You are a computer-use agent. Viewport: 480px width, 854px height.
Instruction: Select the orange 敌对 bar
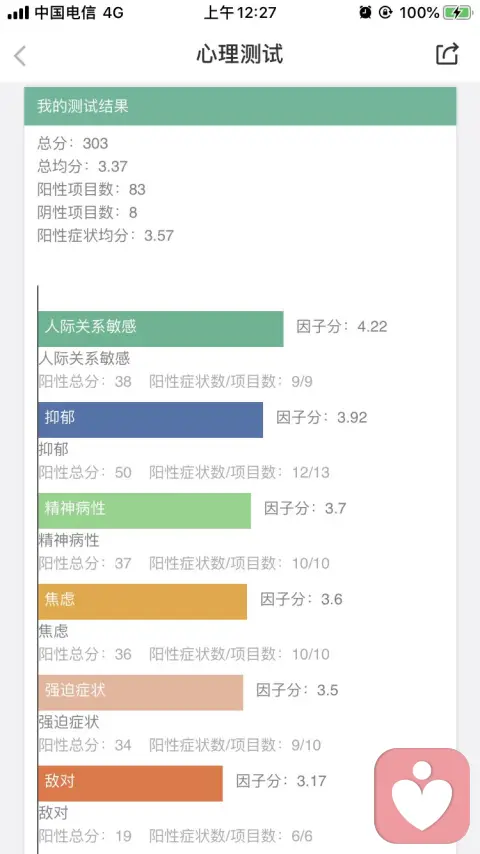tap(130, 783)
